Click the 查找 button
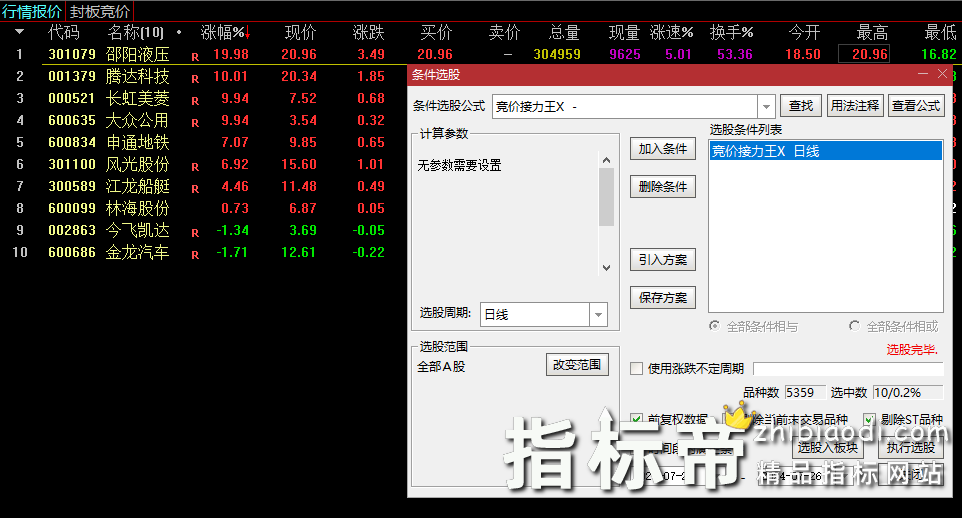 801,106
